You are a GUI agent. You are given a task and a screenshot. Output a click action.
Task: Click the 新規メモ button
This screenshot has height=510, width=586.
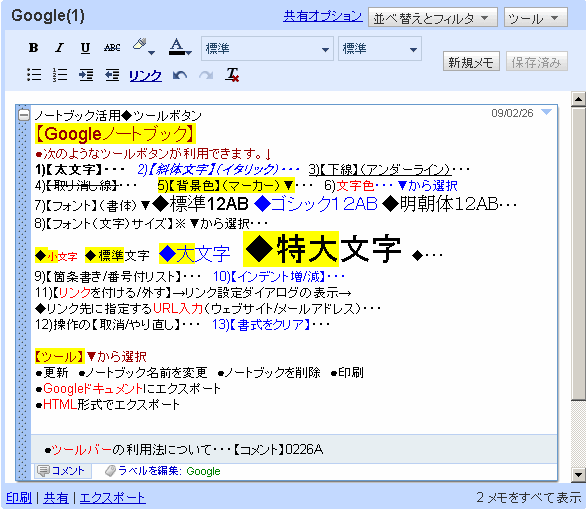471,62
